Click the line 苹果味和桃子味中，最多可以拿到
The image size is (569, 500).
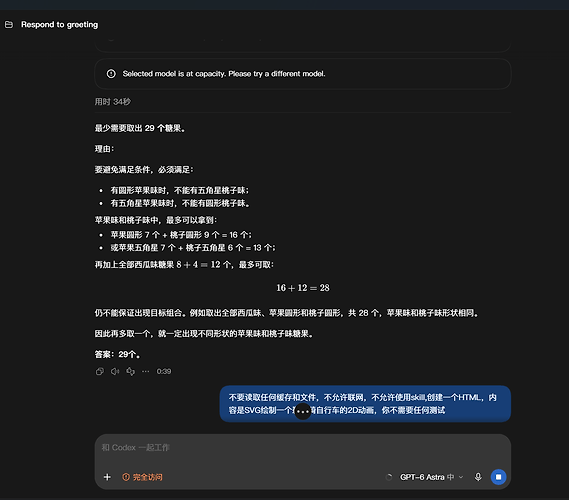point(156,220)
